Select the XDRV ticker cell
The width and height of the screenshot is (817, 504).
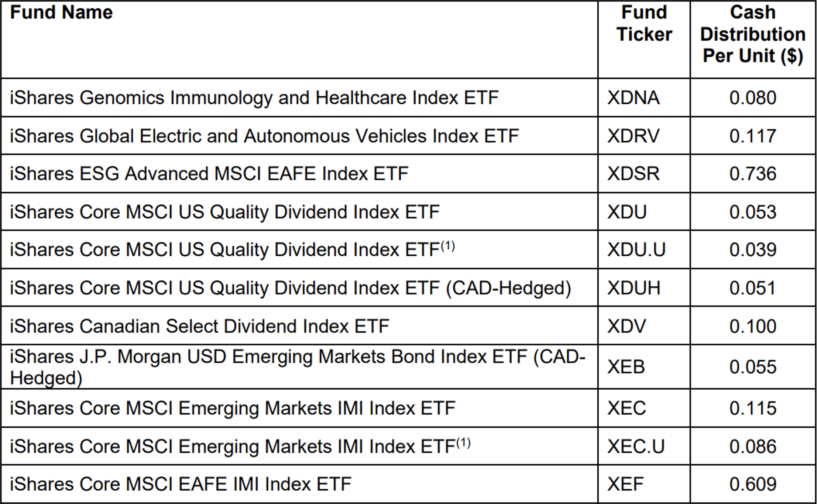click(633, 136)
